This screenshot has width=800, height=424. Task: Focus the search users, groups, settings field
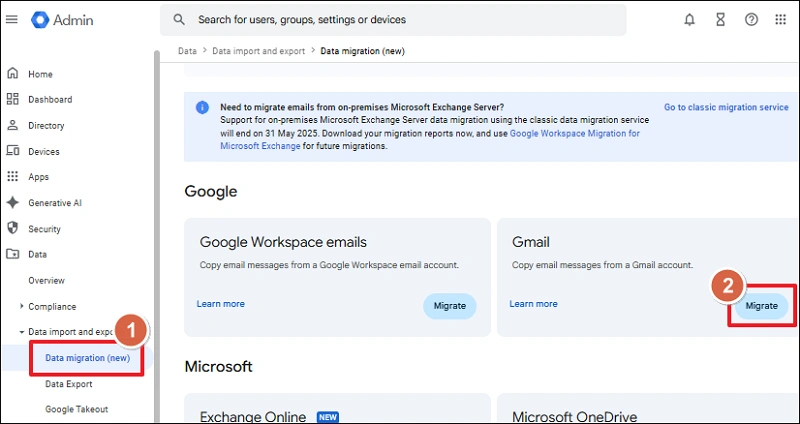[393, 20]
